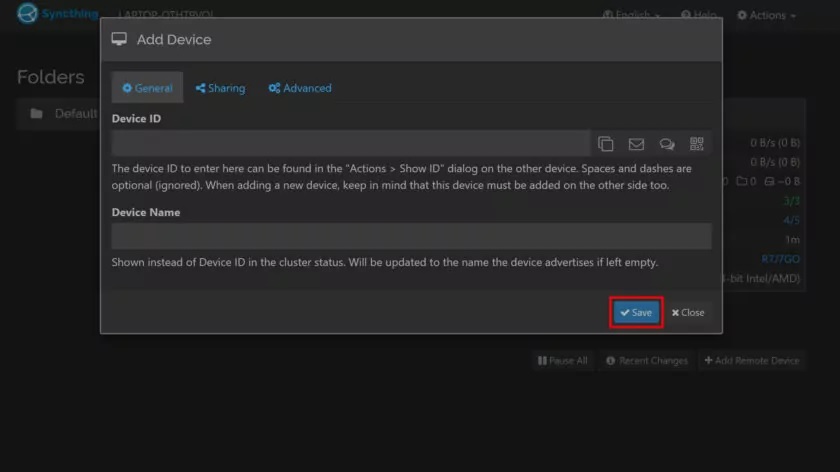Open the Help link in header
Image resolution: width=840 pixels, height=472 pixels.
pyautogui.click(x=699, y=15)
